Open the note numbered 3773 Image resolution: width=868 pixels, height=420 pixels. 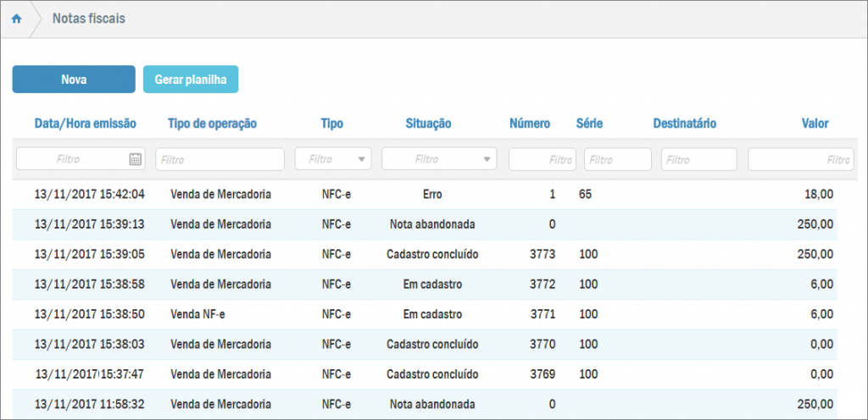pyautogui.click(x=542, y=254)
